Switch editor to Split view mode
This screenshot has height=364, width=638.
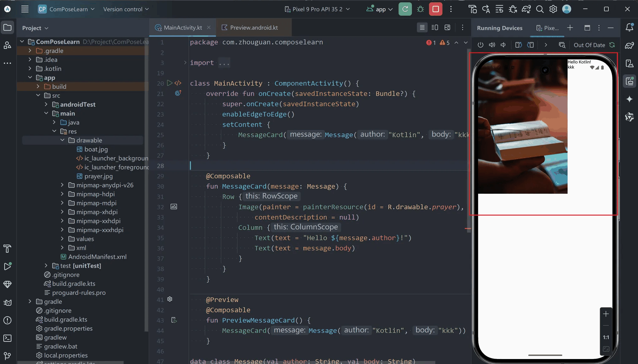[435, 28]
